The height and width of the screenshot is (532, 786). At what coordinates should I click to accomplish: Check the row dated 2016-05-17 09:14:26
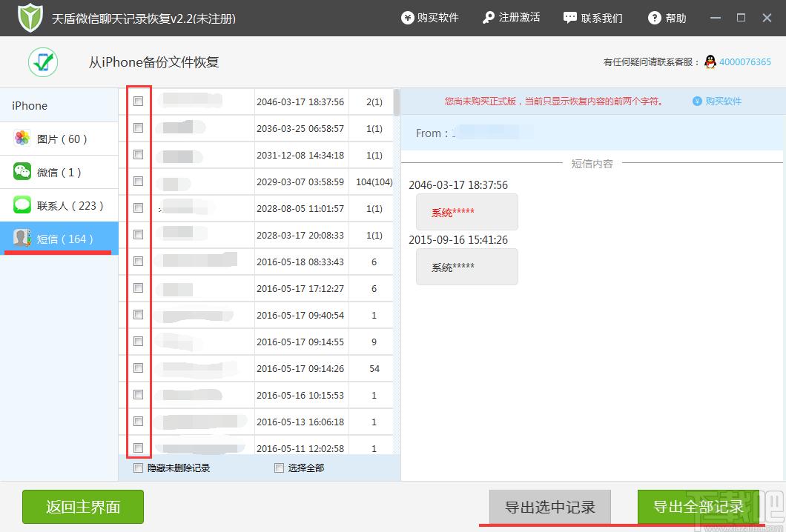click(139, 368)
